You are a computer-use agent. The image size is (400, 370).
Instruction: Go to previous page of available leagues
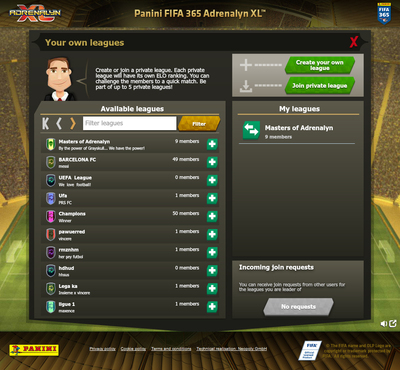click(x=59, y=124)
